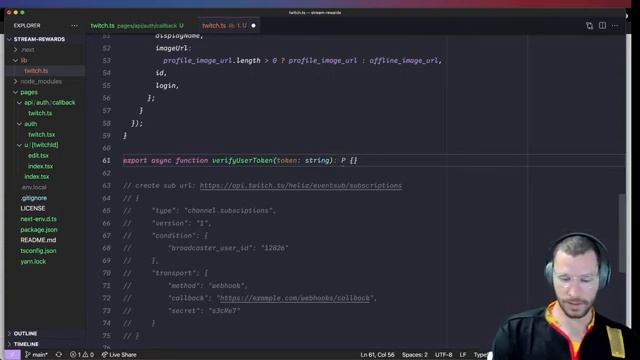Click the main branch indicator
The image size is (640, 360).
coord(36,355)
